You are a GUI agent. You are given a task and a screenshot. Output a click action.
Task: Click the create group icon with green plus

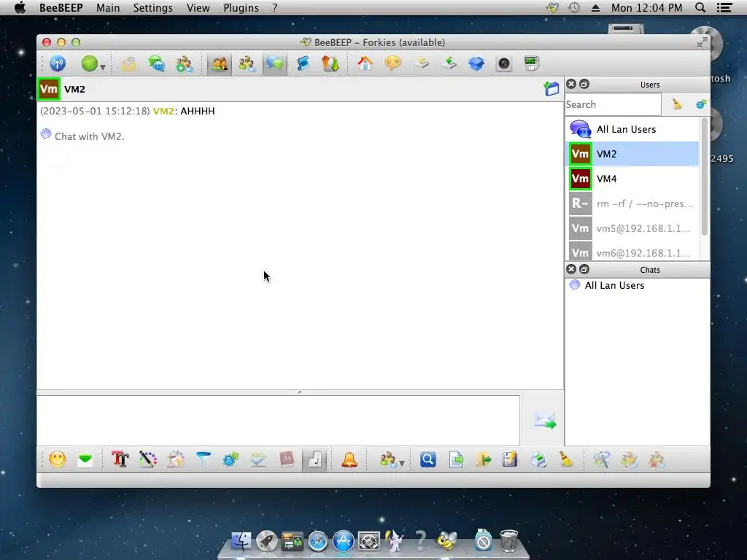(x=184, y=63)
